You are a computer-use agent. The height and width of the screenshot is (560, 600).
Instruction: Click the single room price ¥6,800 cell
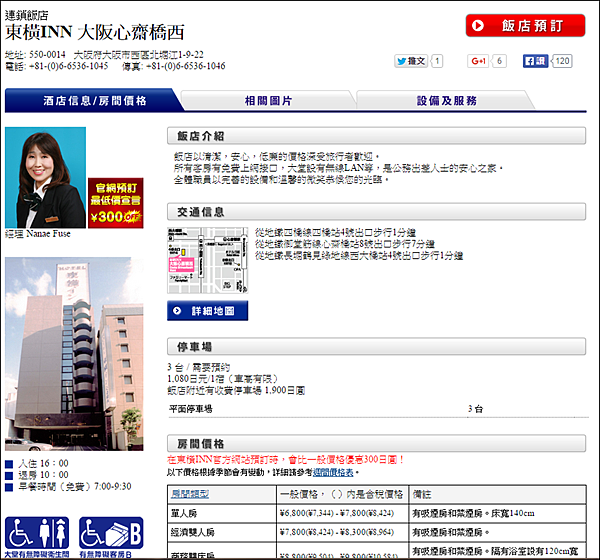point(342,513)
